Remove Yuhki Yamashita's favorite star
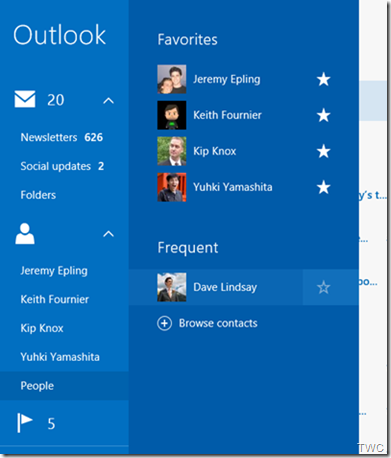This screenshot has height=458, width=391. pyautogui.click(x=323, y=187)
